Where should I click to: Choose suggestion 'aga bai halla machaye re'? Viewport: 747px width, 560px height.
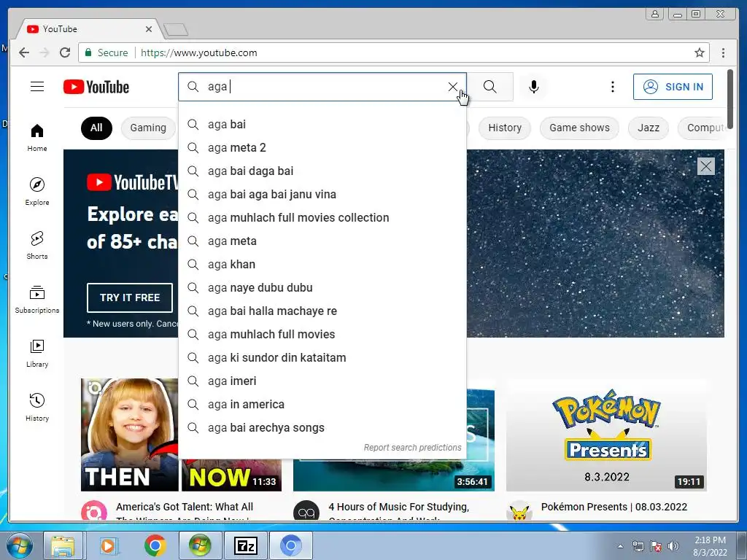[322, 311]
